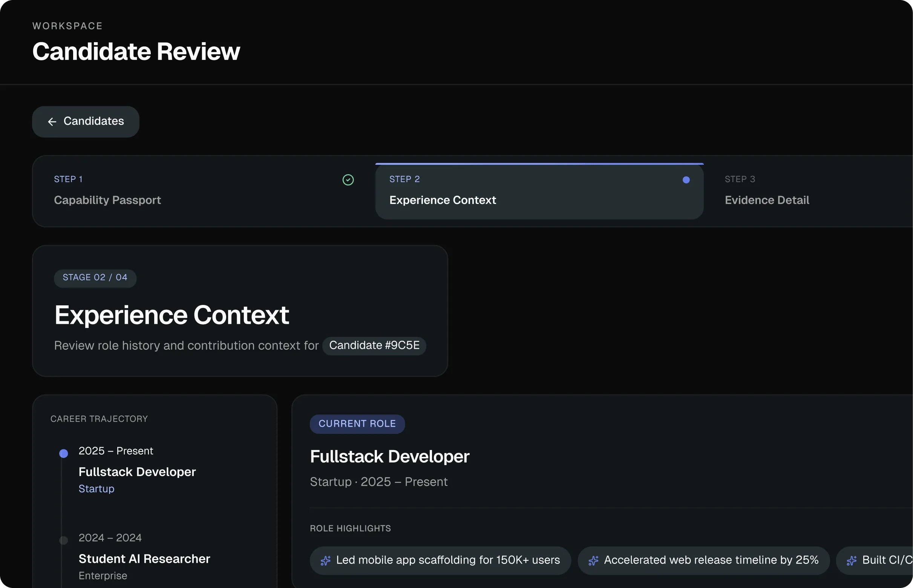Select the Step 2 Experience Context tab
Viewport: 913px width, 588px height.
(x=539, y=191)
